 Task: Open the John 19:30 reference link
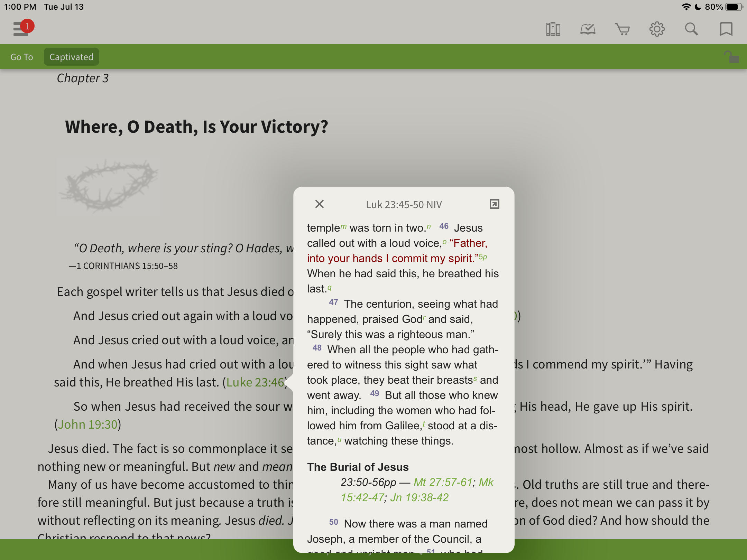(88, 424)
